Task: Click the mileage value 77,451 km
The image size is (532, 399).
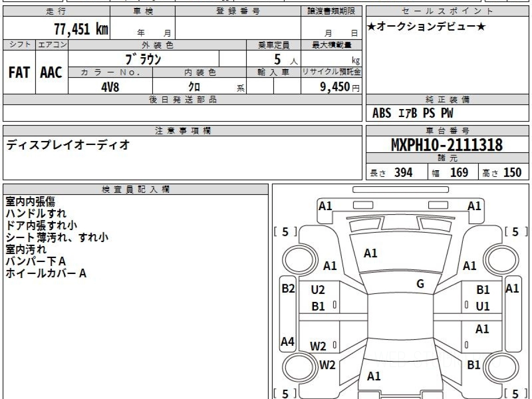Action: (x=81, y=29)
